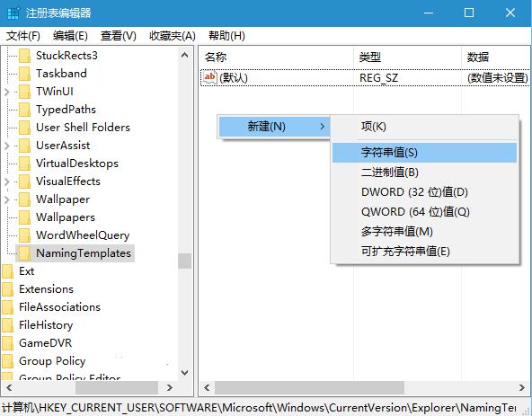Choose 多字符串值(M) entry
This screenshot has width=532, height=416.
click(424, 232)
